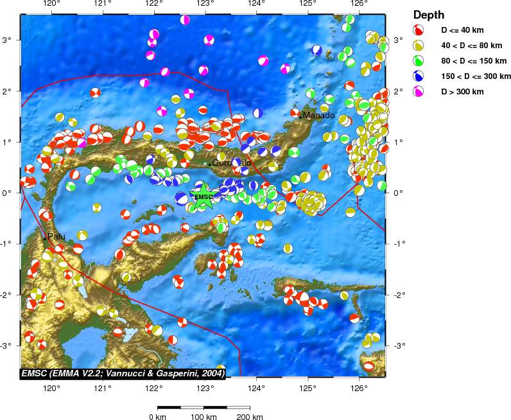The width and height of the screenshot is (511, 420).
Task: Select the 'D <= 40 km' legend text
Action: pos(462,30)
